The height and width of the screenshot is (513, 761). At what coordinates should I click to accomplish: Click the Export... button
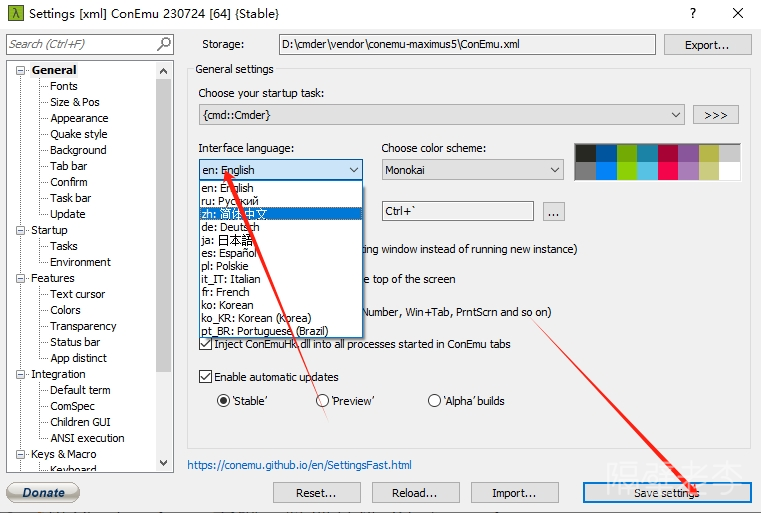pyautogui.click(x=707, y=45)
